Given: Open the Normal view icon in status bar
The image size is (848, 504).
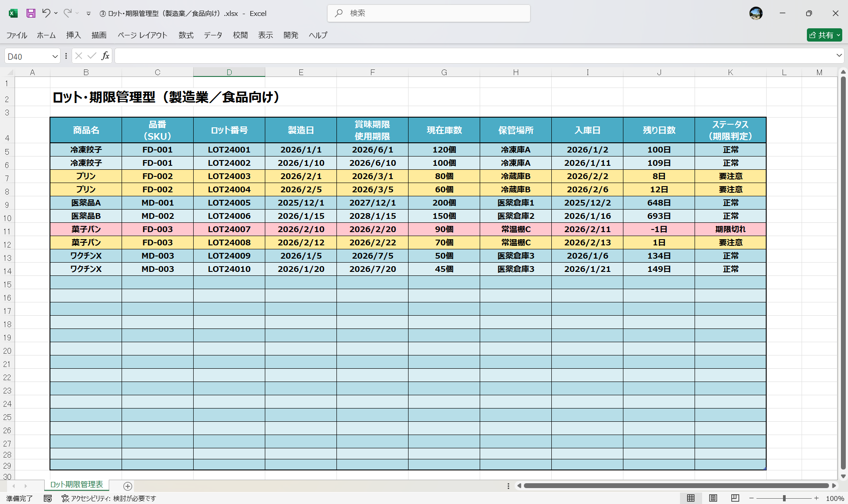Looking at the screenshot, I should coord(691,498).
